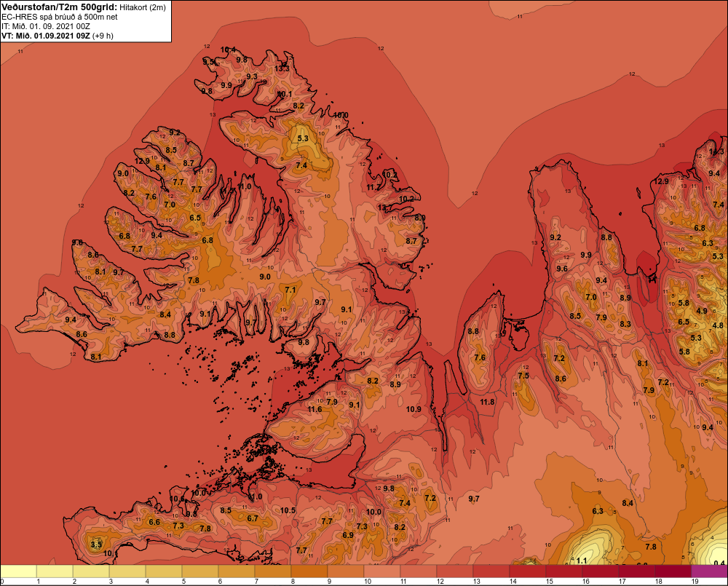Click the '13.3' temperature value
This screenshot has height=586, width=728.
pyautogui.click(x=281, y=68)
